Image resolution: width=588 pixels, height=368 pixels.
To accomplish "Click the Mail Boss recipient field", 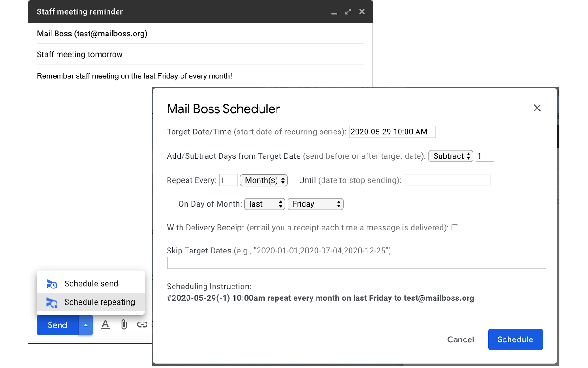I will 200,34.
